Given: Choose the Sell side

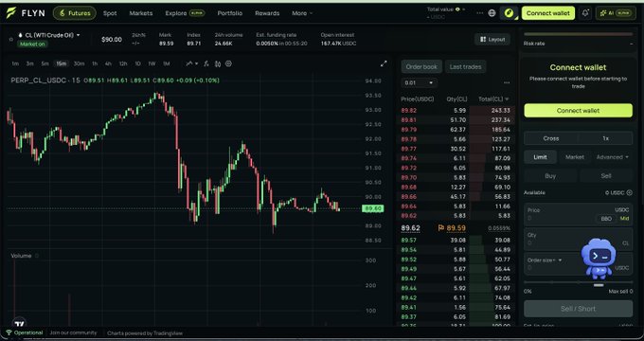Looking at the screenshot, I should tap(606, 176).
